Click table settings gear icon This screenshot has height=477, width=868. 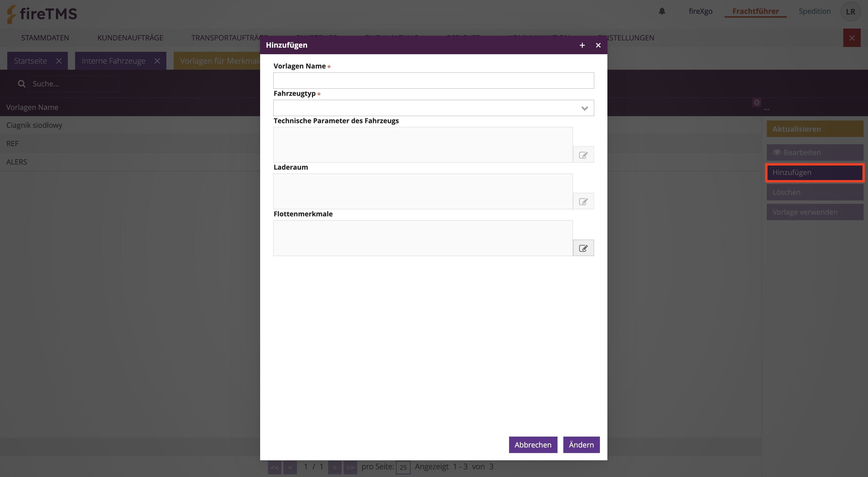coord(757,102)
